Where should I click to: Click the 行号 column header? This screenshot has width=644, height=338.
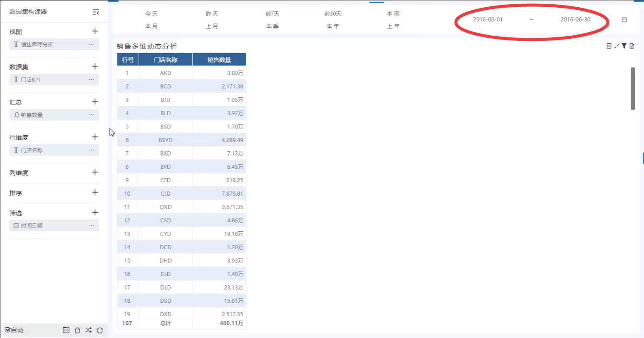[128, 60]
